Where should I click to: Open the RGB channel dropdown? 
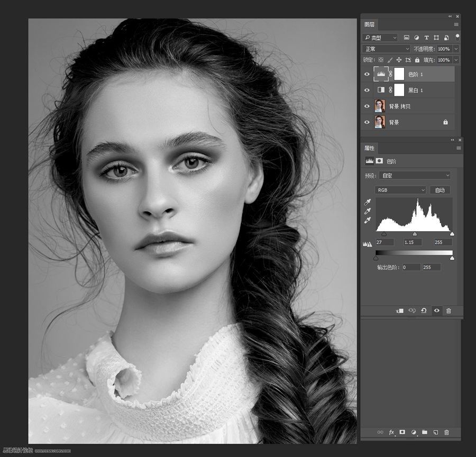pos(400,190)
